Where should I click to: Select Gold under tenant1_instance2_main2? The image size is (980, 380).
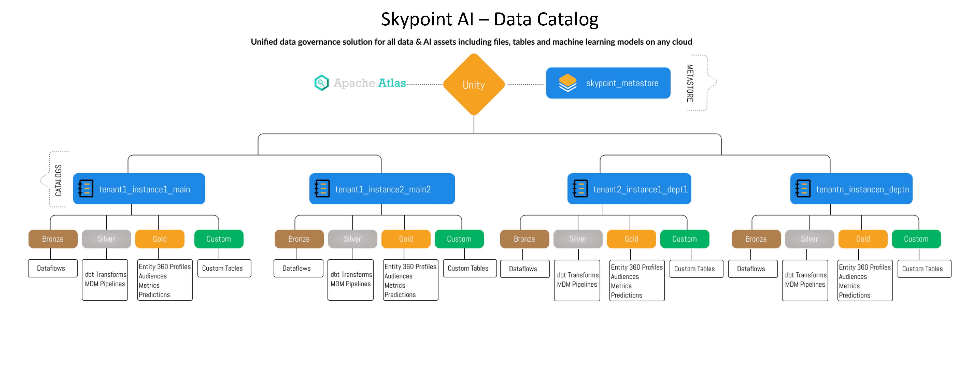coord(406,239)
